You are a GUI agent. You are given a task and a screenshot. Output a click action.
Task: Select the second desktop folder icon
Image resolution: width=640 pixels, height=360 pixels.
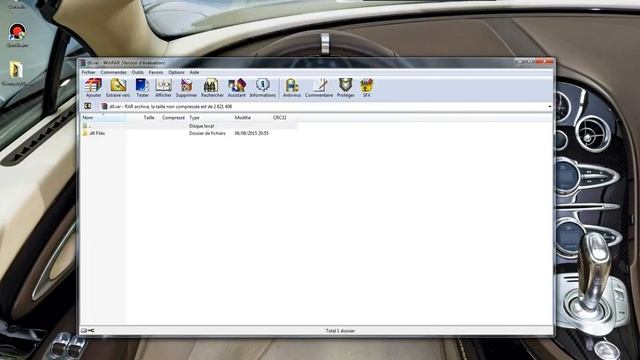(x=16, y=70)
